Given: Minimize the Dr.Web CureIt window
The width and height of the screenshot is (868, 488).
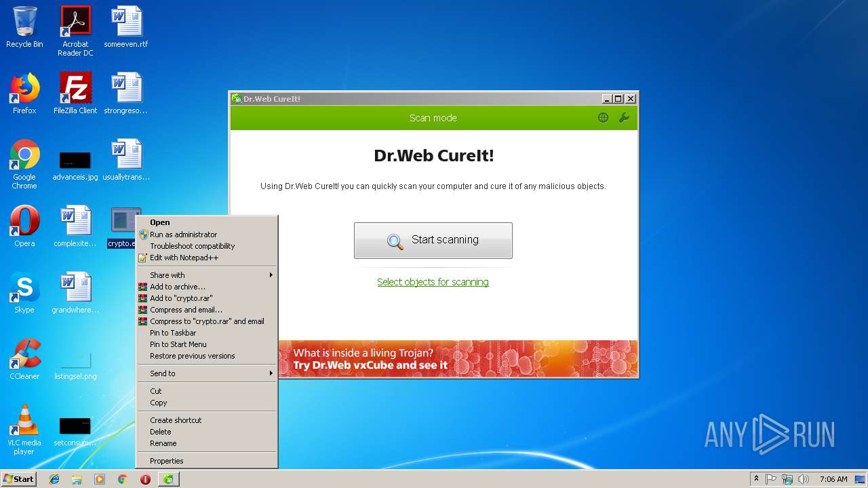Looking at the screenshot, I should pyautogui.click(x=606, y=99).
